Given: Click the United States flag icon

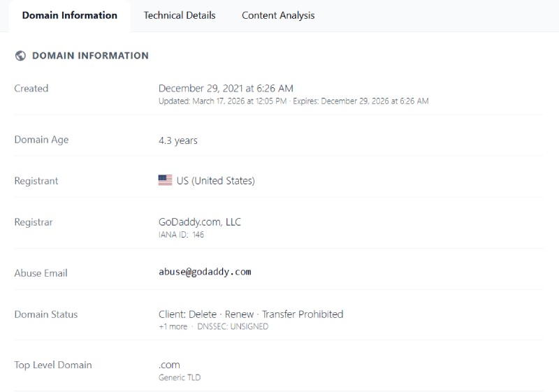Looking at the screenshot, I should pos(165,180).
